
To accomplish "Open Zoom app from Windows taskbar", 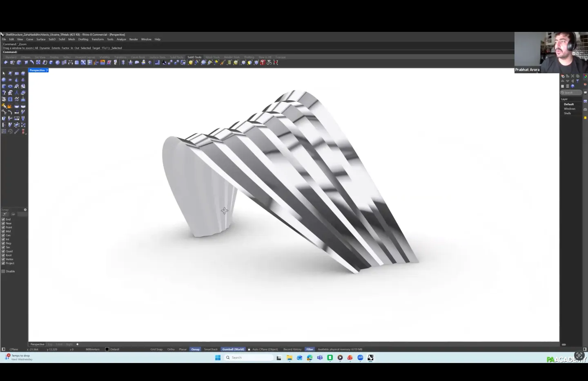I will pos(360,358).
